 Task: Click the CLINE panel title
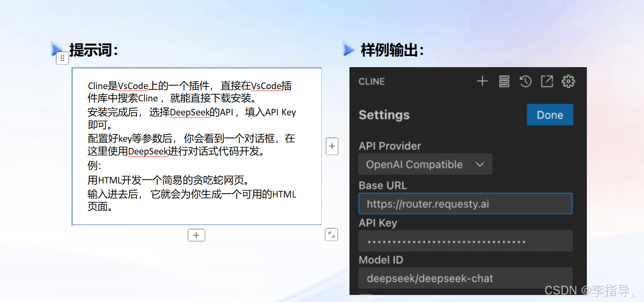[371, 82]
